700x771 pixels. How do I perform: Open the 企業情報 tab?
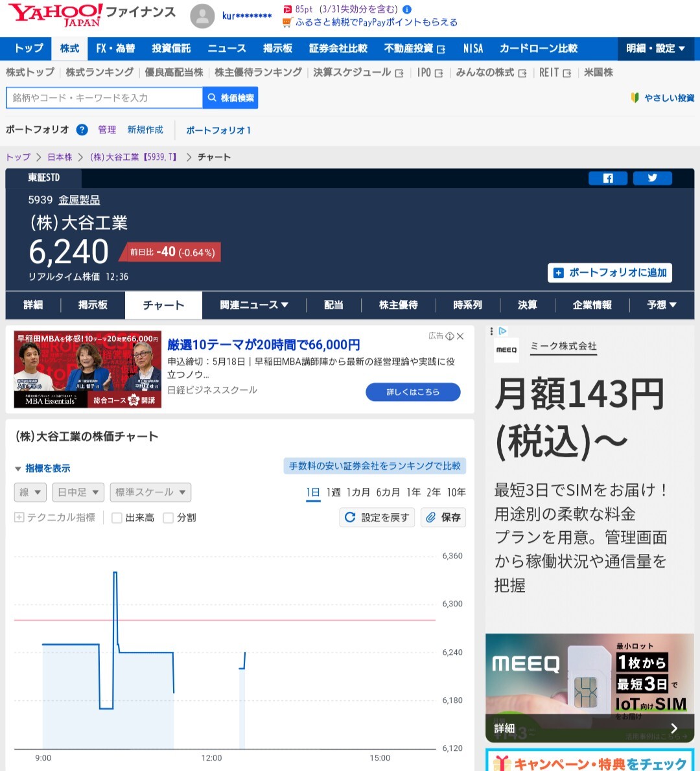(x=592, y=305)
